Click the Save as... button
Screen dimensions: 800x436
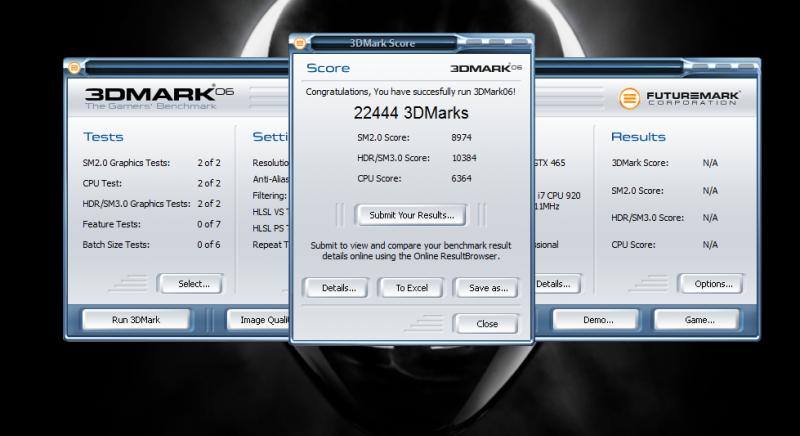pos(488,288)
